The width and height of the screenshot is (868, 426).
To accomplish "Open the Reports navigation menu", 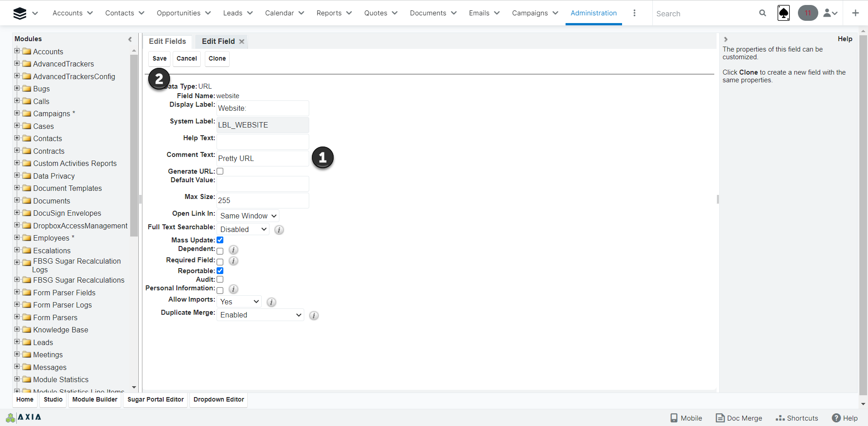I will click(334, 13).
